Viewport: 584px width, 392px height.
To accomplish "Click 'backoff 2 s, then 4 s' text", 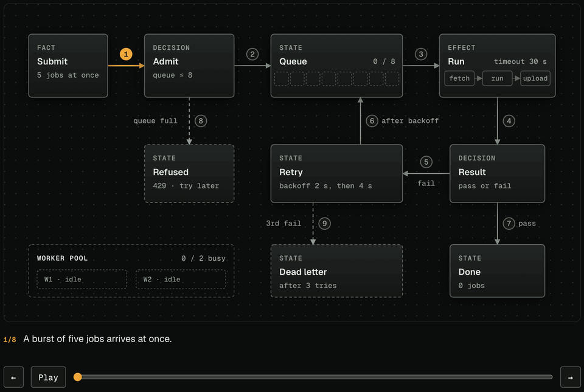I will (x=325, y=186).
